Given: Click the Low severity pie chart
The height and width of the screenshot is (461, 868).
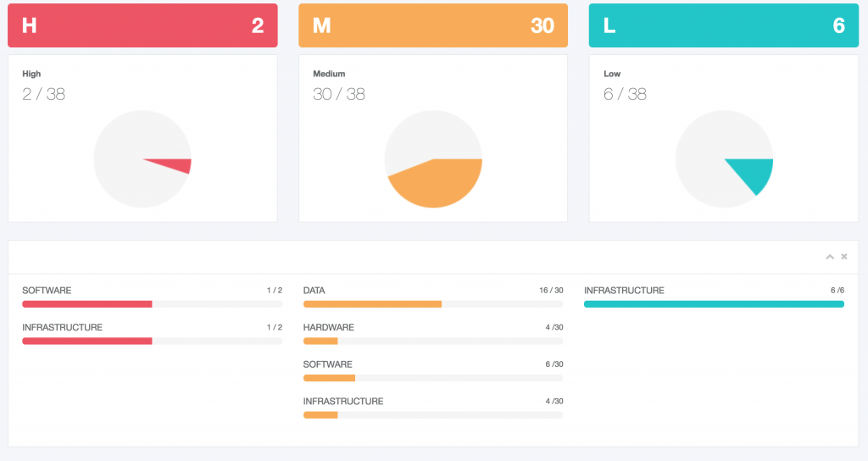Looking at the screenshot, I should [x=724, y=158].
